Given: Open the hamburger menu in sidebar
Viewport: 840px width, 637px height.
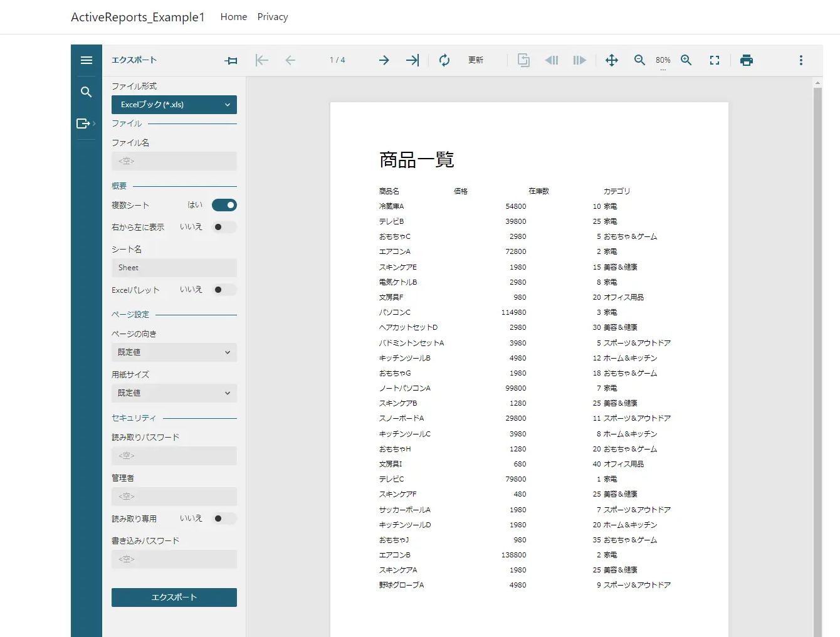Looking at the screenshot, I should 87,60.
